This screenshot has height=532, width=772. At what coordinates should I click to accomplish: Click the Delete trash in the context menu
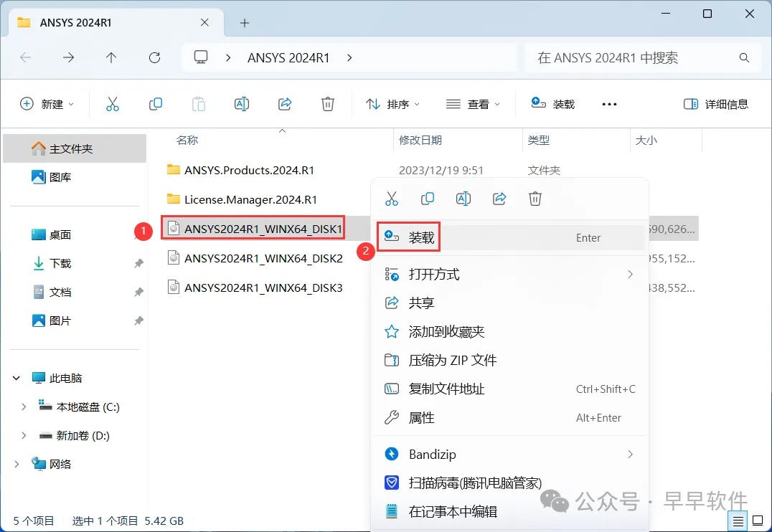click(x=535, y=199)
